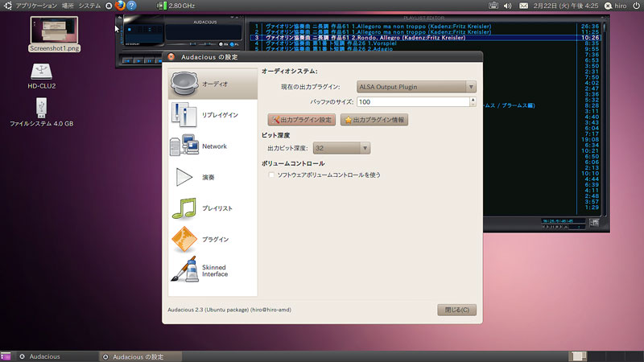Click the Play button in Audacious player
Image resolution: width=644 pixels, height=362 pixels.
tap(138, 60)
